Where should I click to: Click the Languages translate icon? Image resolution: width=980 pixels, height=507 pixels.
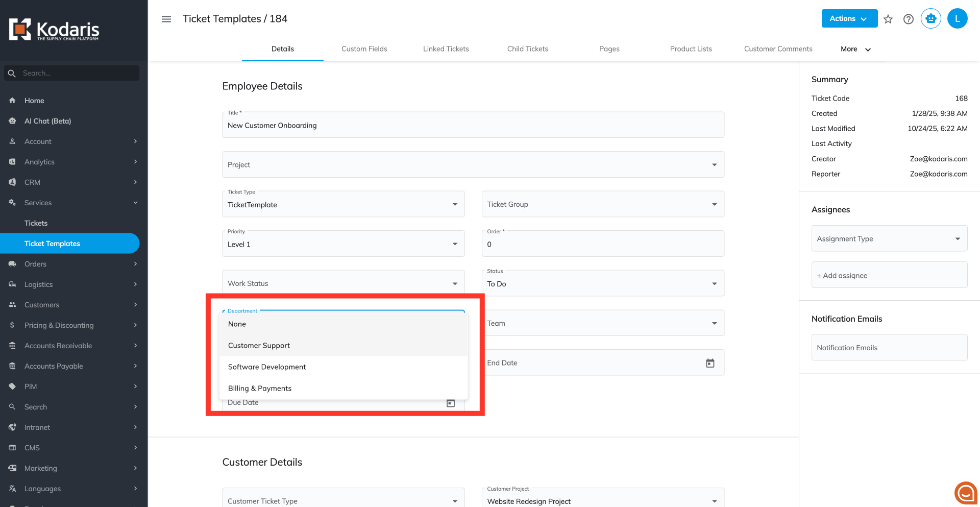point(12,489)
